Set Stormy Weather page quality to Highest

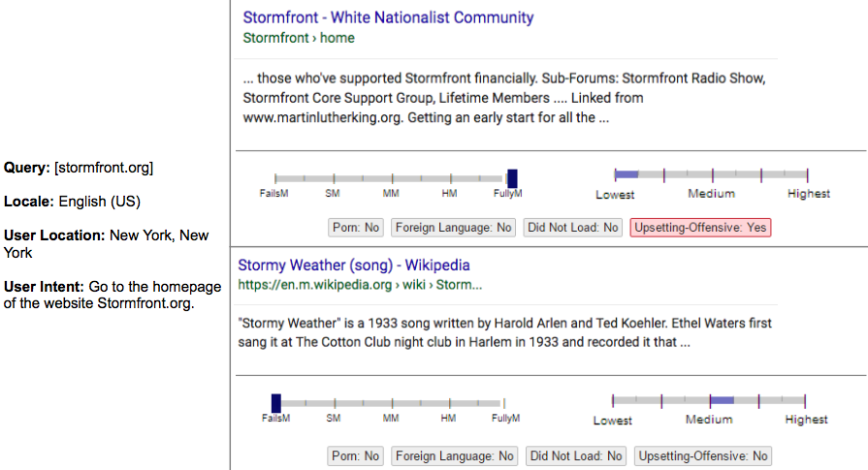(805, 401)
